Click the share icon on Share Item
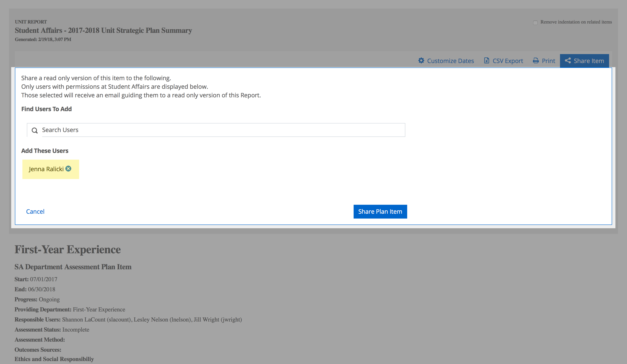Image resolution: width=627 pixels, height=364 pixels. point(568,60)
